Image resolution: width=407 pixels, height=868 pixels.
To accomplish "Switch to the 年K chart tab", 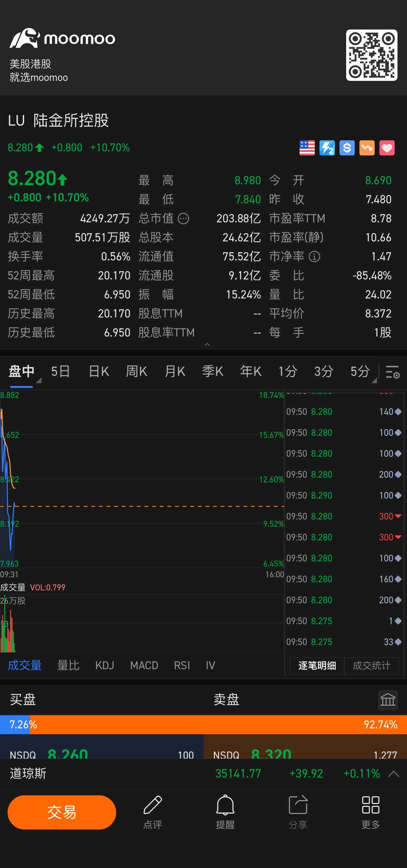I will point(250,371).
